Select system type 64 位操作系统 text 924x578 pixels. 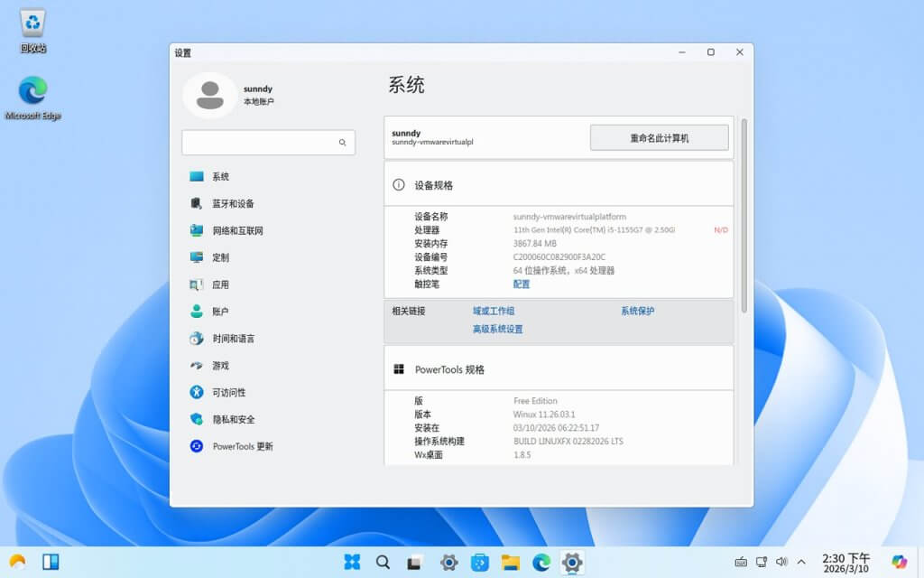pyautogui.click(x=563, y=271)
